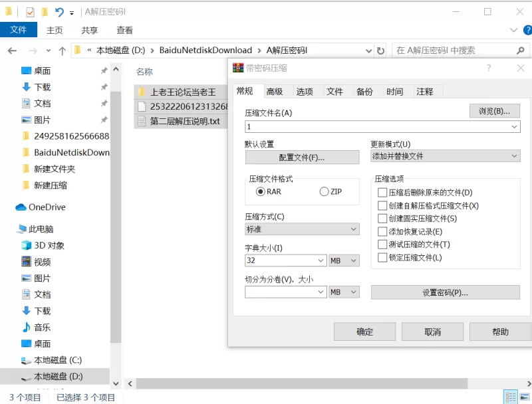Click the properties checkmark icon in title bar
Screen dimensions: 532x404
[30, 13]
